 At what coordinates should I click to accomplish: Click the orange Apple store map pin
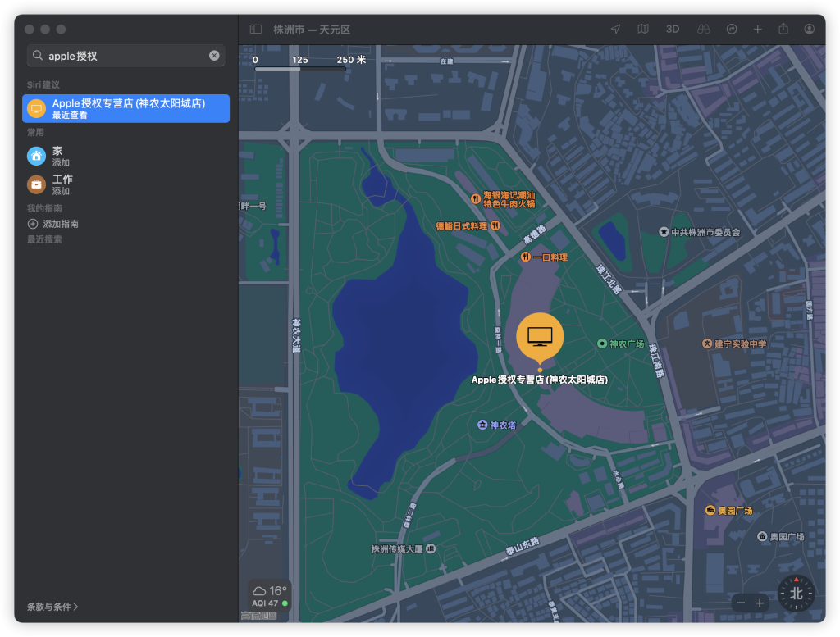pyautogui.click(x=540, y=336)
